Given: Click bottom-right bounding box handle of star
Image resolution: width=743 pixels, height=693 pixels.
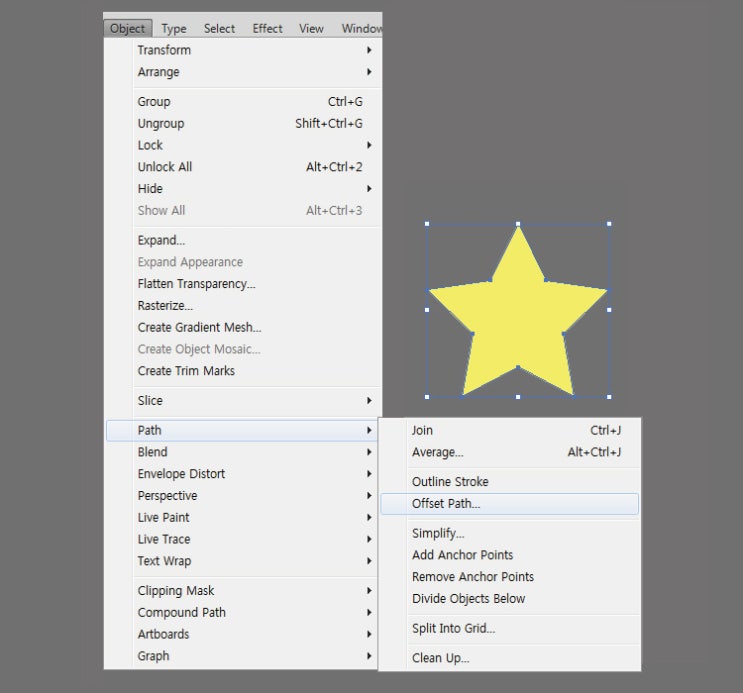Looking at the screenshot, I should pos(609,397).
